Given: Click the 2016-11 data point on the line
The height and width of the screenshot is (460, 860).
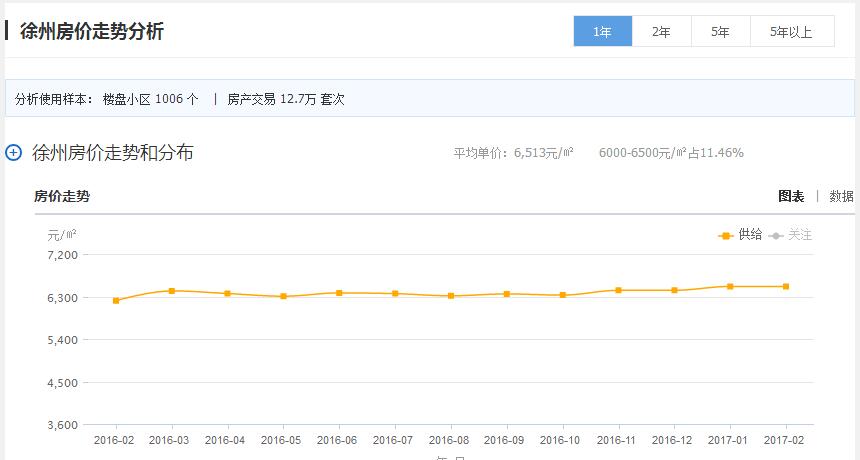Looking at the screenshot, I should pos(619,290).
